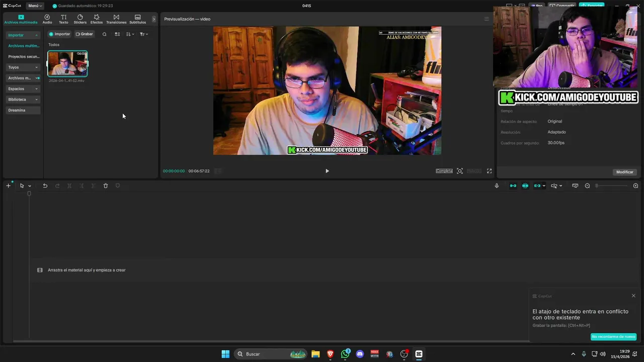
Task: Undo the last action
Action: [45, 186]
